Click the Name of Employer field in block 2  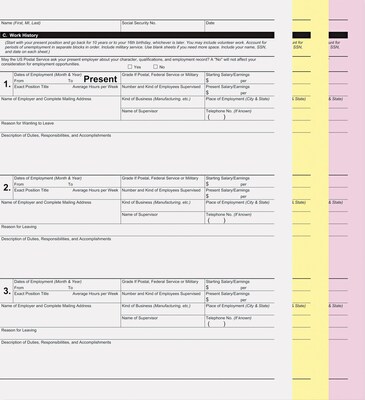coord(60,212)
